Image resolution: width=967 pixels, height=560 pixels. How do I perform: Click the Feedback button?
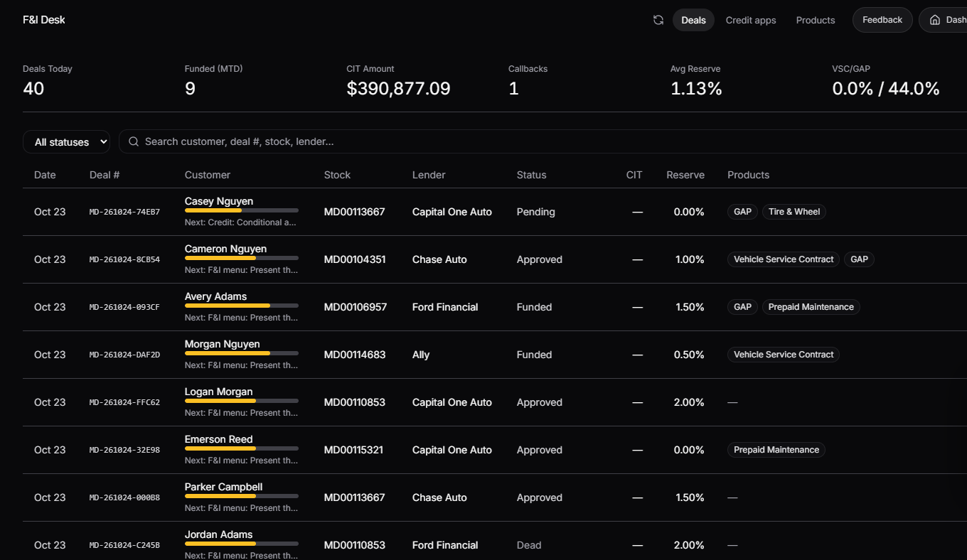(x=882, y=20)
